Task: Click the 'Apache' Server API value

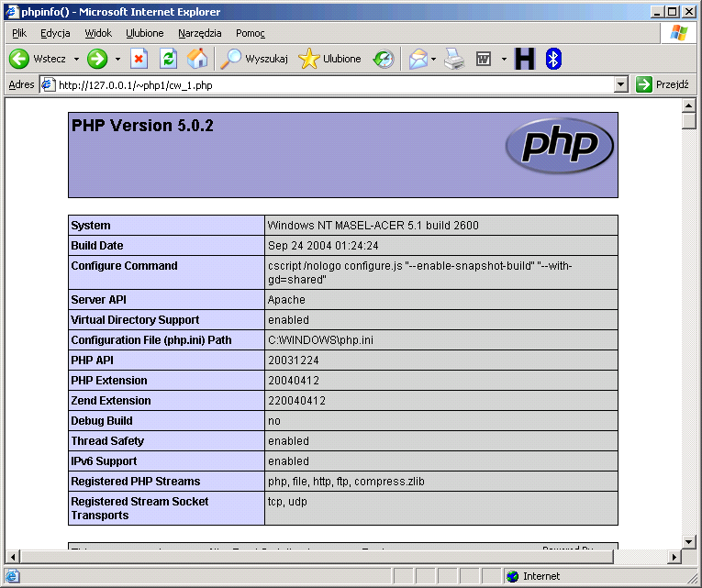Action: pos(286,300)
